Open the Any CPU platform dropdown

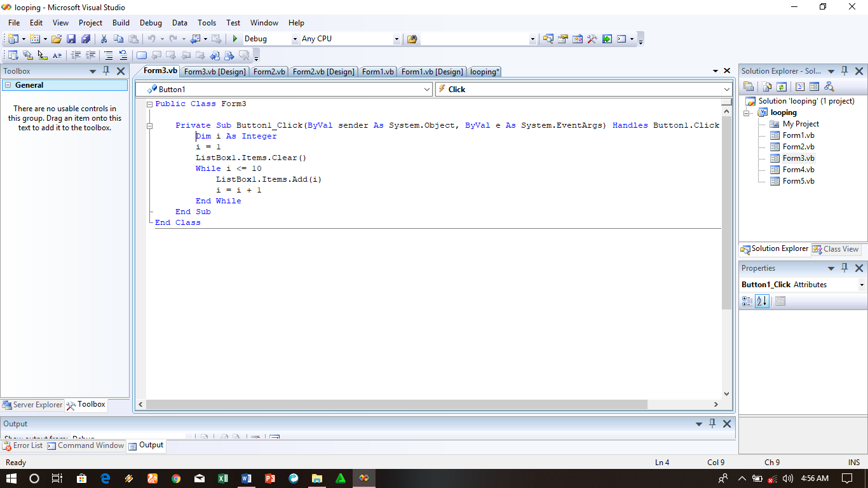[x=396, y=39]
